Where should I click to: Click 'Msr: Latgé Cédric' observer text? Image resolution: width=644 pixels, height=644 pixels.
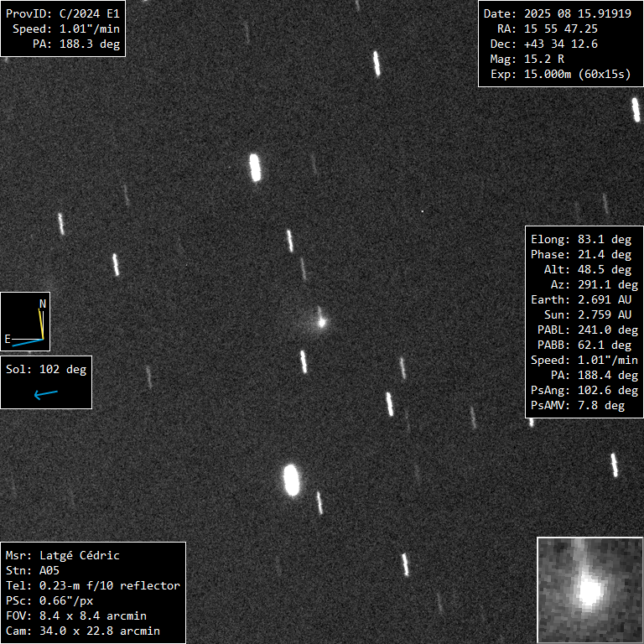(x=62, y=556)
